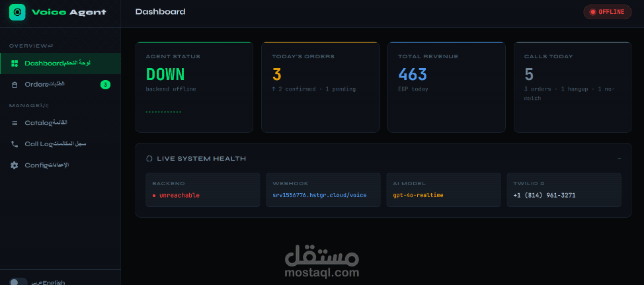
Task: Open the Config menu item
Action: [60, 165]
